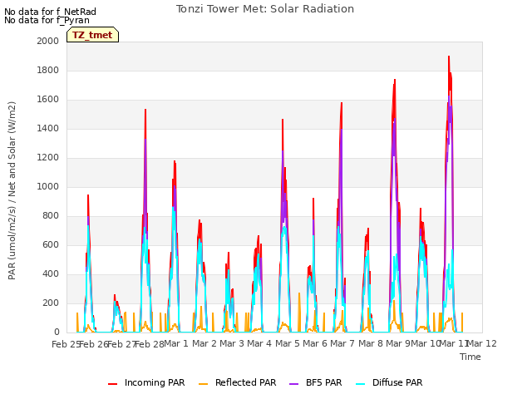Screen dimensions: 532x399
Task: Click the cyan Diffuse PAR legend swatch
Action: point(360,384)
